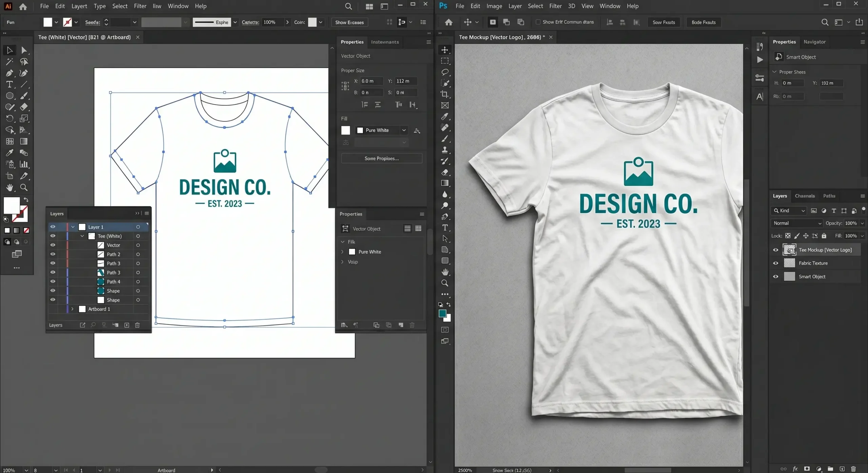Open Photoshop search magnifier in options bar

825,22
